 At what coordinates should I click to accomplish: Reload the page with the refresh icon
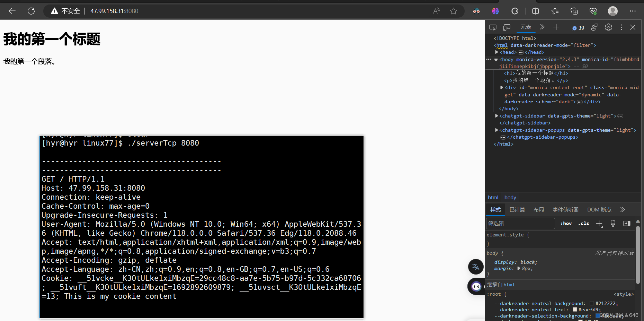coord(31,11)
